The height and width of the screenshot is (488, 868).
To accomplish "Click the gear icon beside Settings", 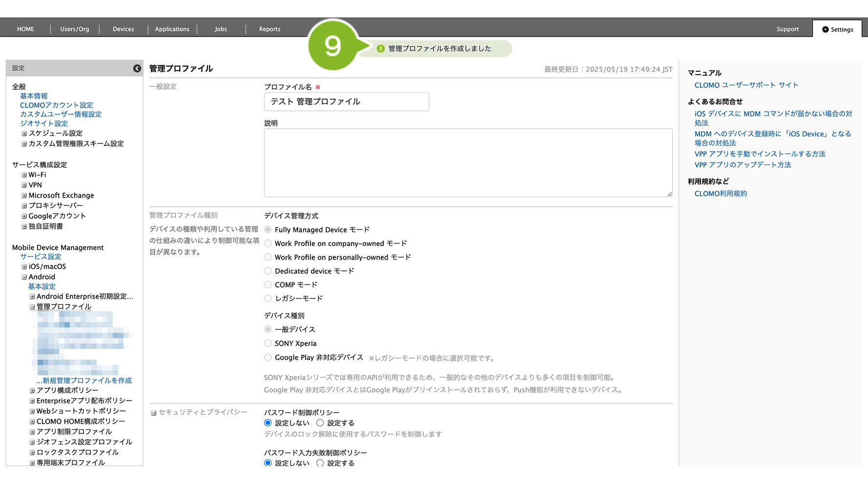I will coord(826,29).
